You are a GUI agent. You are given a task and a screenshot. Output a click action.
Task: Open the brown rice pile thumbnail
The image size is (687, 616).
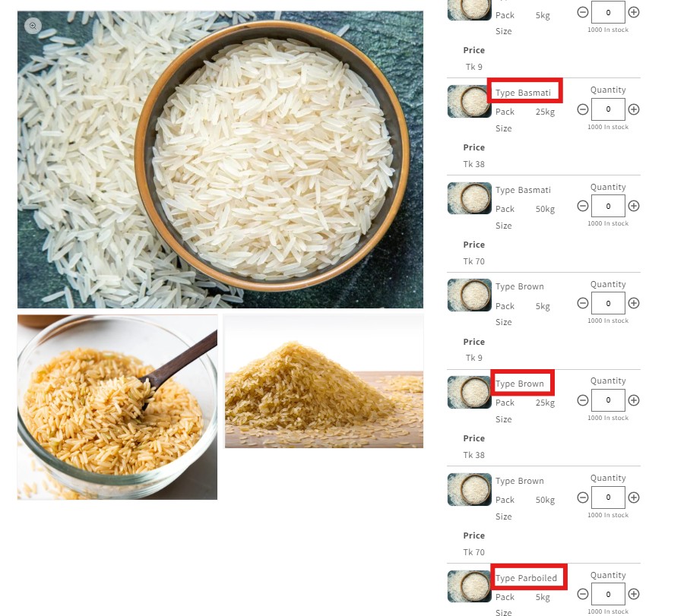(x=325, y=381)
